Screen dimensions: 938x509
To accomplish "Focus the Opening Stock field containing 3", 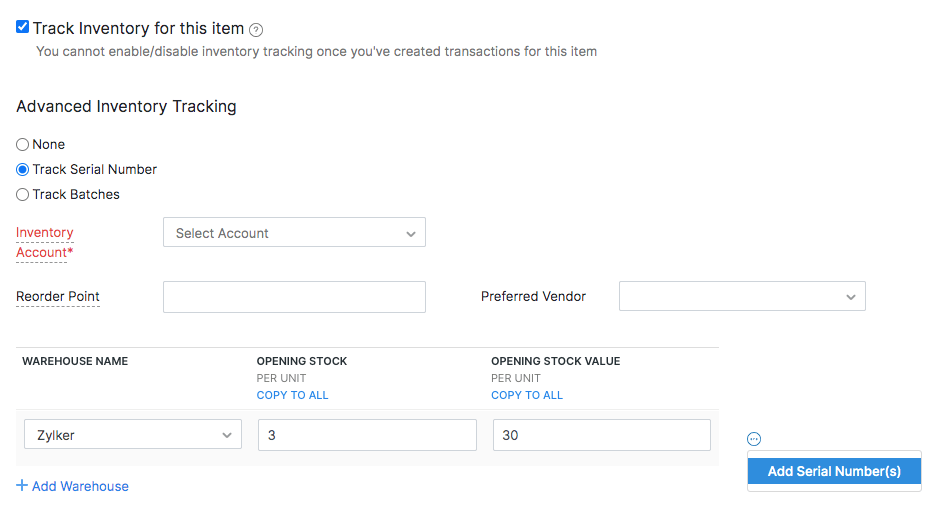I will tap(367, 435).
